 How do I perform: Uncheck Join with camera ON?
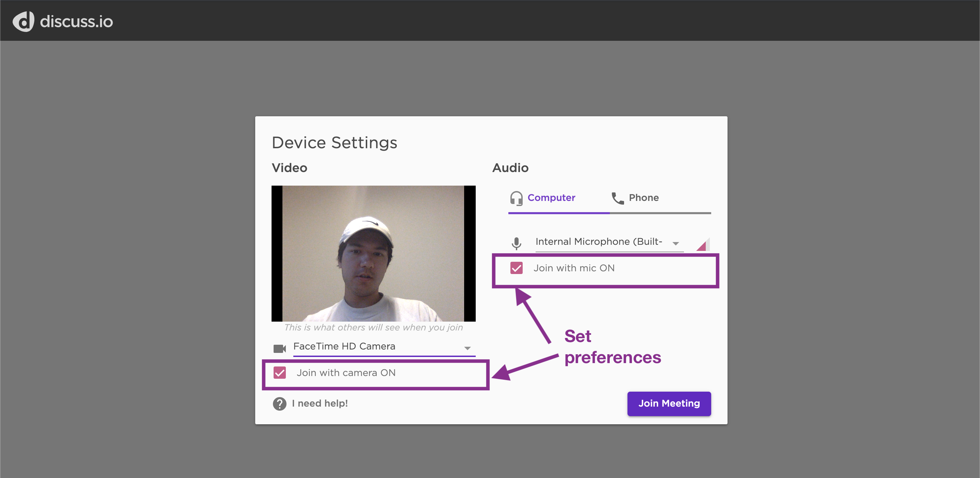(x=280, y=373)
